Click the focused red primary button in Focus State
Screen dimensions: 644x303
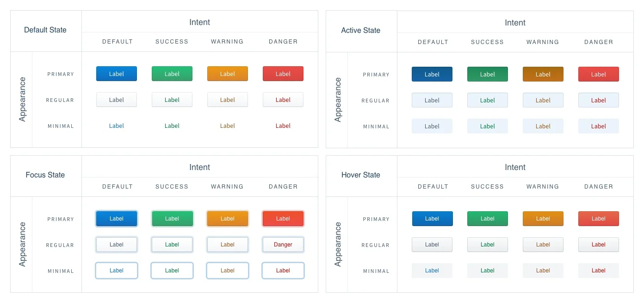point(283,219)
